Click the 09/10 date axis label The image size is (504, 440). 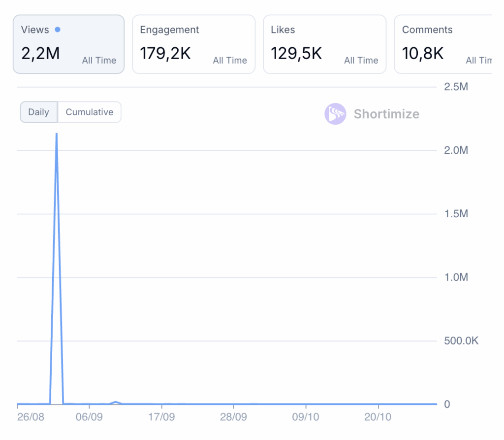pyautogui.click(x=306, y=417)
